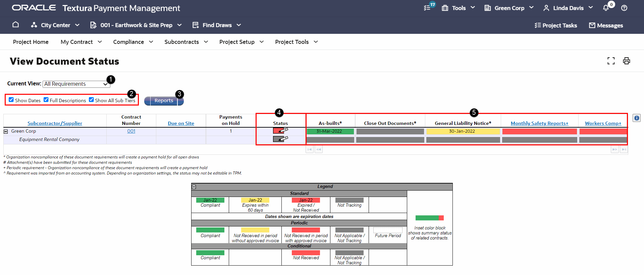Screen dimensions: 644x275
Task: Click the As-builts* column header
Action: click(330, 123)
